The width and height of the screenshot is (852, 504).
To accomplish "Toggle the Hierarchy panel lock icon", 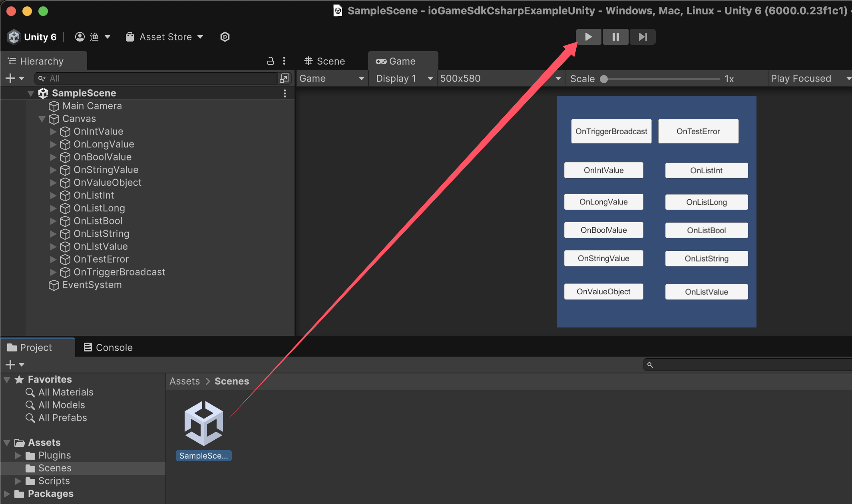I will pyautogui.click(x=271, y=61).
